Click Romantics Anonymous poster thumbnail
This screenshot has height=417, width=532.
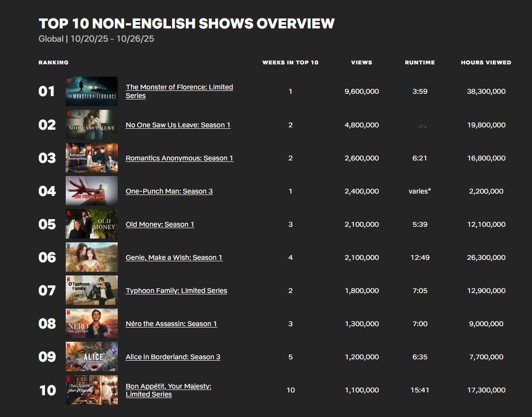pyautogui.click(x=92, y=158)
